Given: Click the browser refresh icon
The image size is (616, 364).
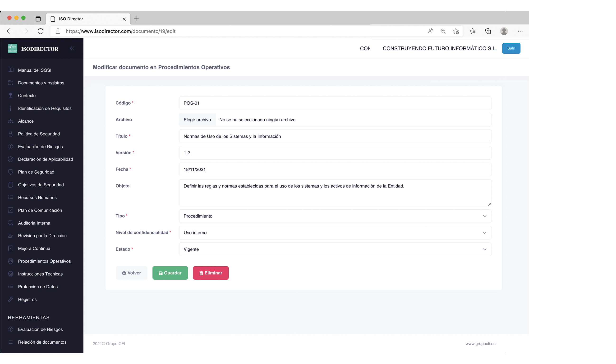Looking at the screenshot, I should click(x=41, y=31).
